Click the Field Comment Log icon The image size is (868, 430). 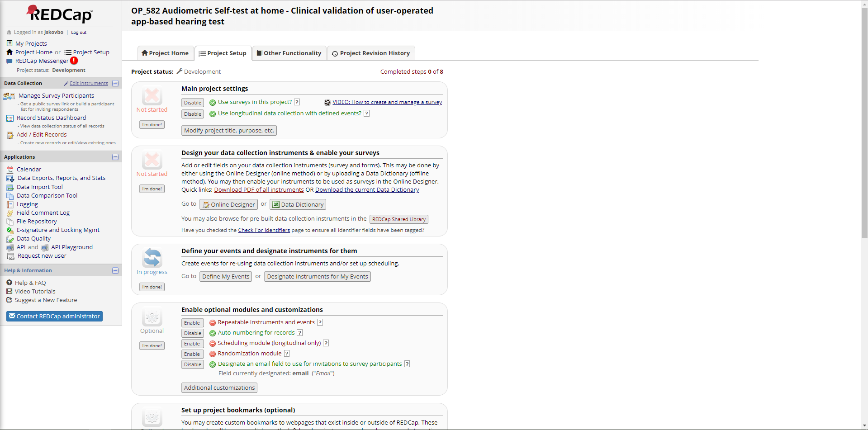click(x=10, y=213)
